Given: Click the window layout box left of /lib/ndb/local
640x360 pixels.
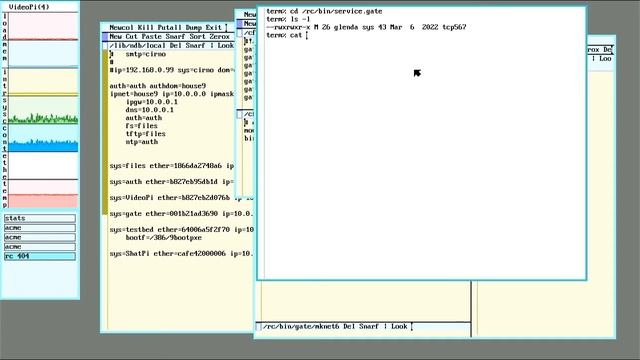Looking at the screenshot, I should [105, 46].
